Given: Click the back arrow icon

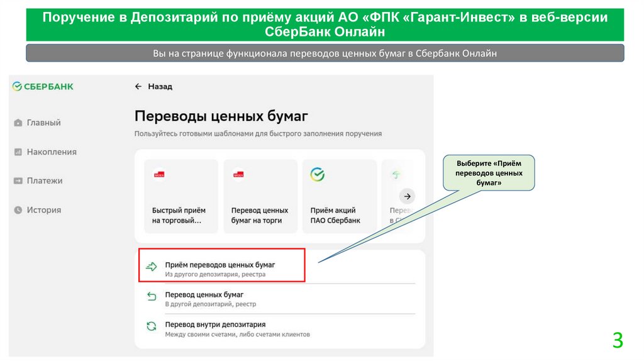Looking at the screenshot, I should 138,87.
